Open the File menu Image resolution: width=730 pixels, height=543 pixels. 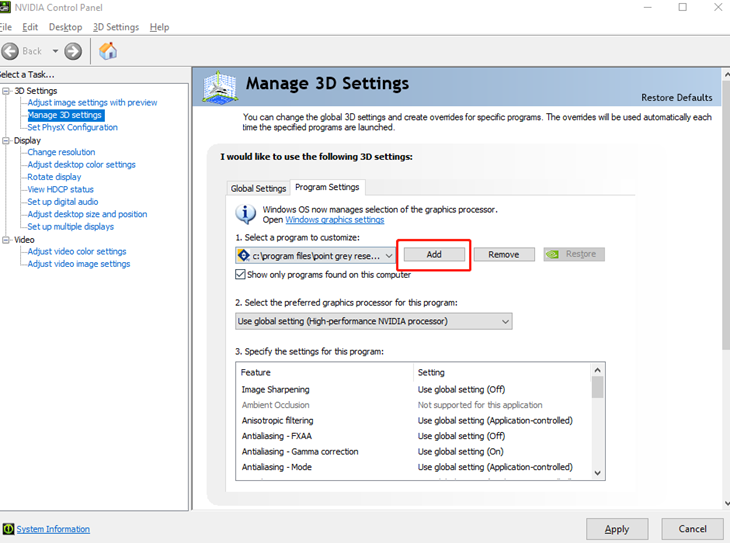point(6,27)
